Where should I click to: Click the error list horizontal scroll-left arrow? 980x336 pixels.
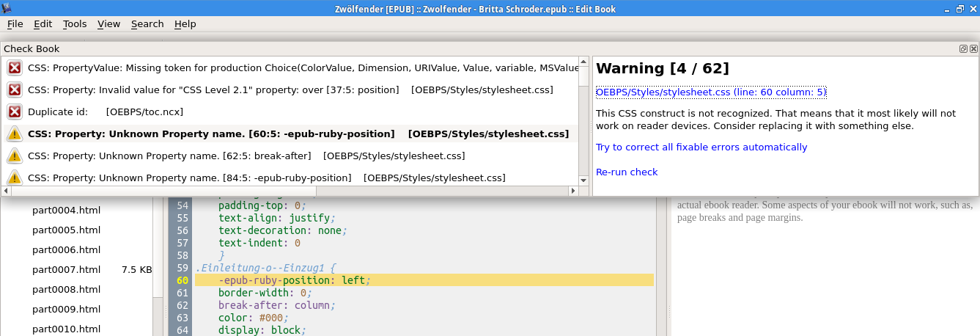[6, 191]
